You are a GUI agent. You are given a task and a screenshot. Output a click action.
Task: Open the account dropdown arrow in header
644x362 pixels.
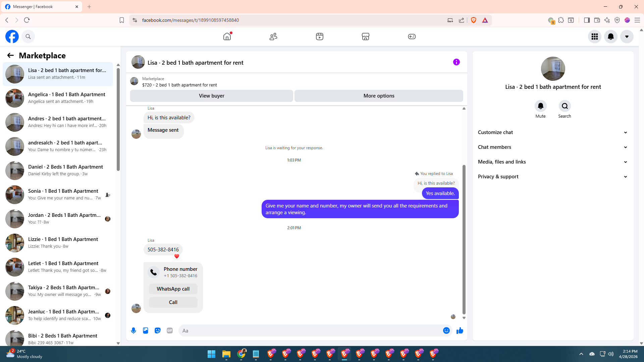[x=627, y=37]
